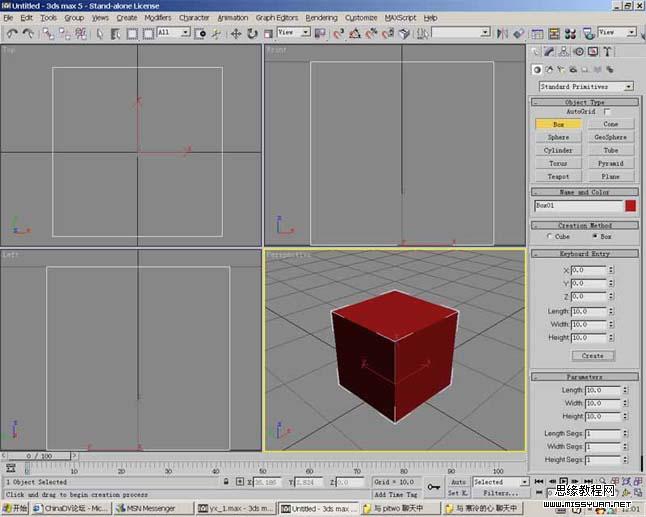Open Schematic View toolbar icon

pos(554,34)
